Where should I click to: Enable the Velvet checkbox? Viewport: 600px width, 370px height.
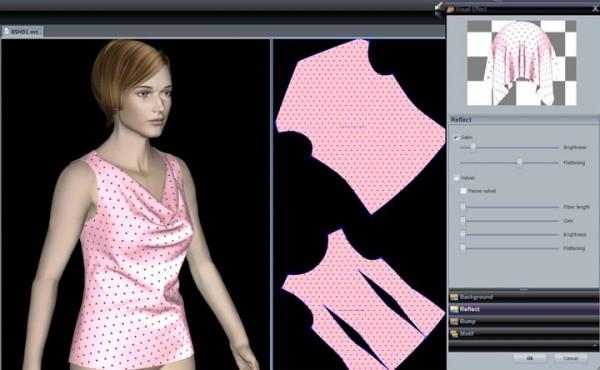(x=456, y=178)
